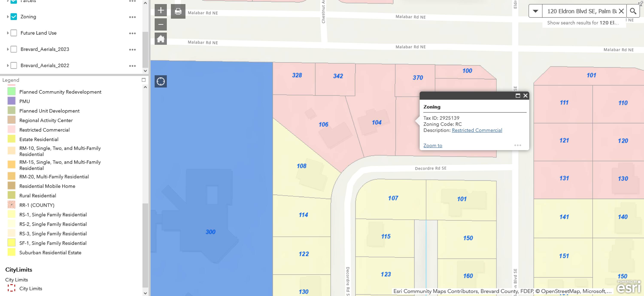Open Brevard_Aerials_2023 layer options menu

[132, 49]
